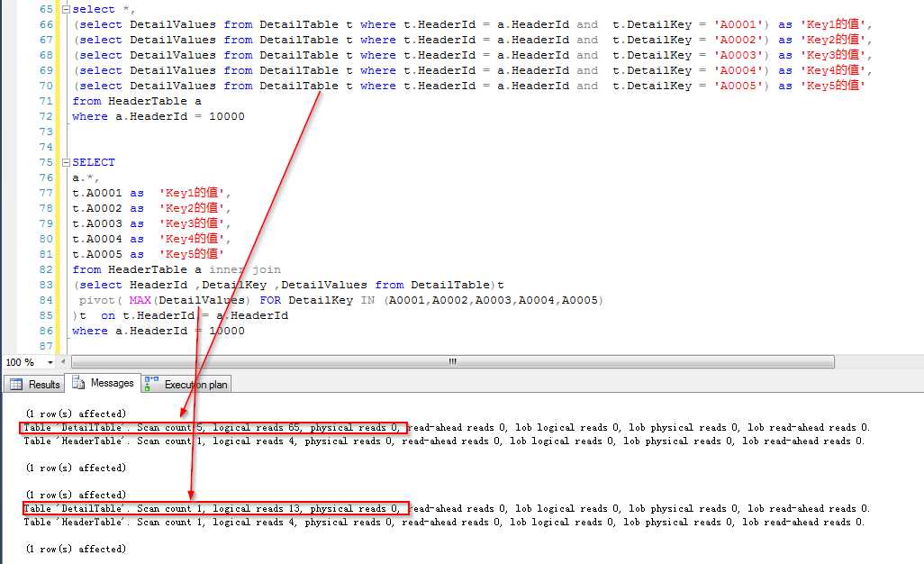Collapse the SELECT block at line 75
Viewport: 924px width, 564px height.
coord(66,162)
